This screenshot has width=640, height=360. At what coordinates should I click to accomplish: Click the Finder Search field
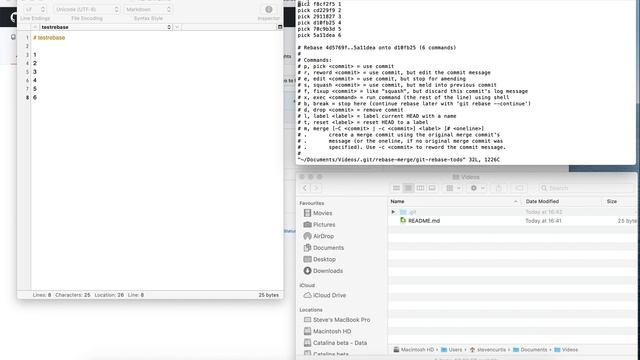[x=586, y=188]
